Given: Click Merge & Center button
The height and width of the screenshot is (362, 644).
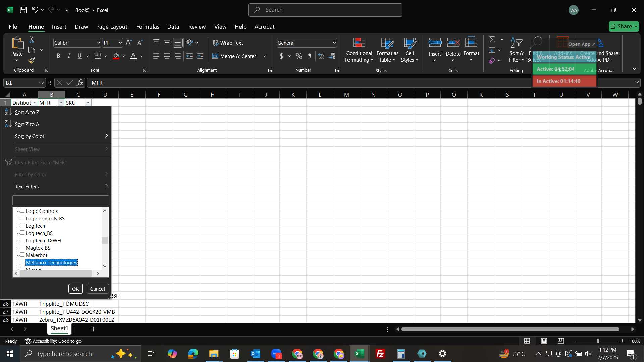Looking at the screenshot, I should click(234, 56).
